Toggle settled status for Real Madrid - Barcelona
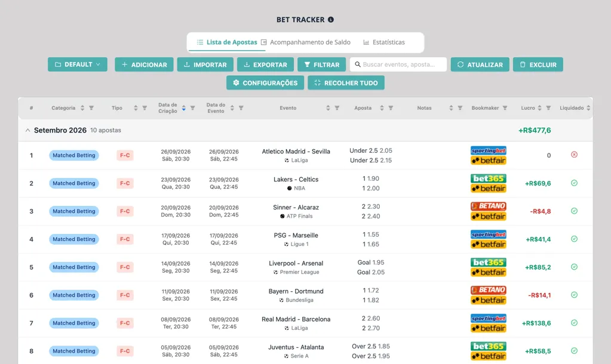 [575, 323]
